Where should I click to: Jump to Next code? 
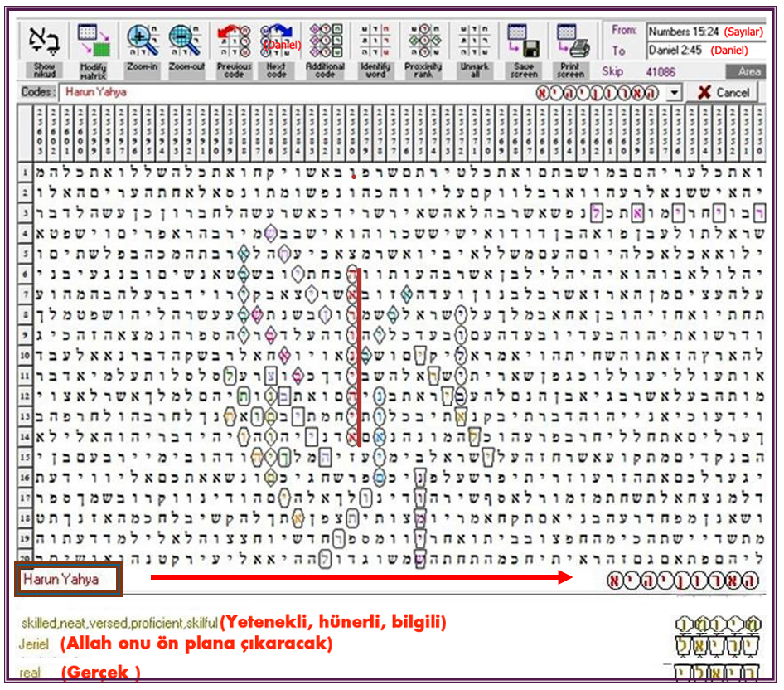(x=277, y=50)
